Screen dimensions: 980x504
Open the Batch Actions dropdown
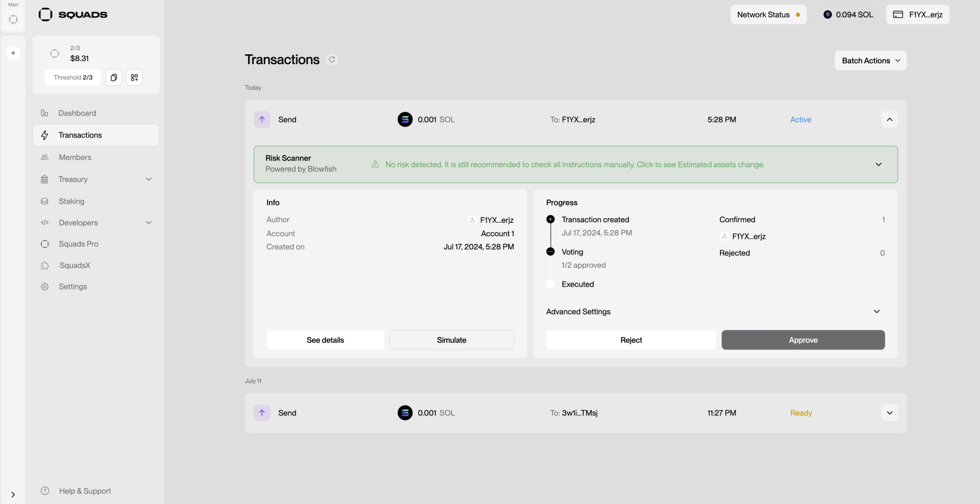coord(871,61)
